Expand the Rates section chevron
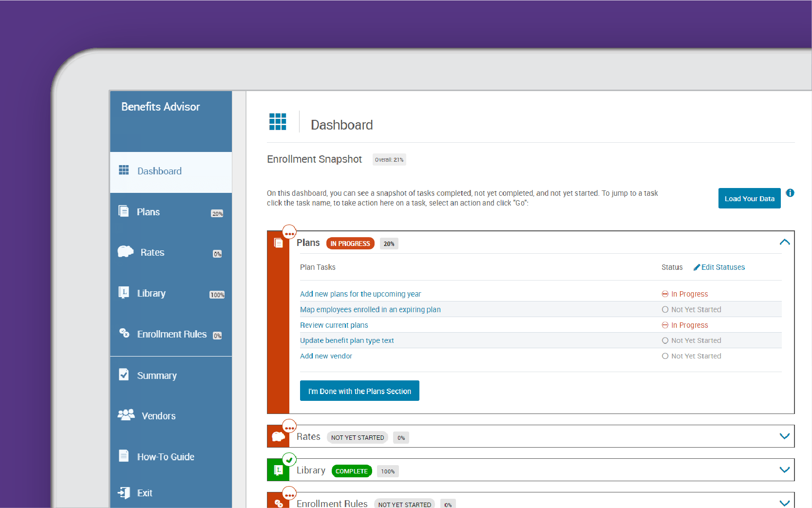The image size is (812, 508). click(784, 436)
